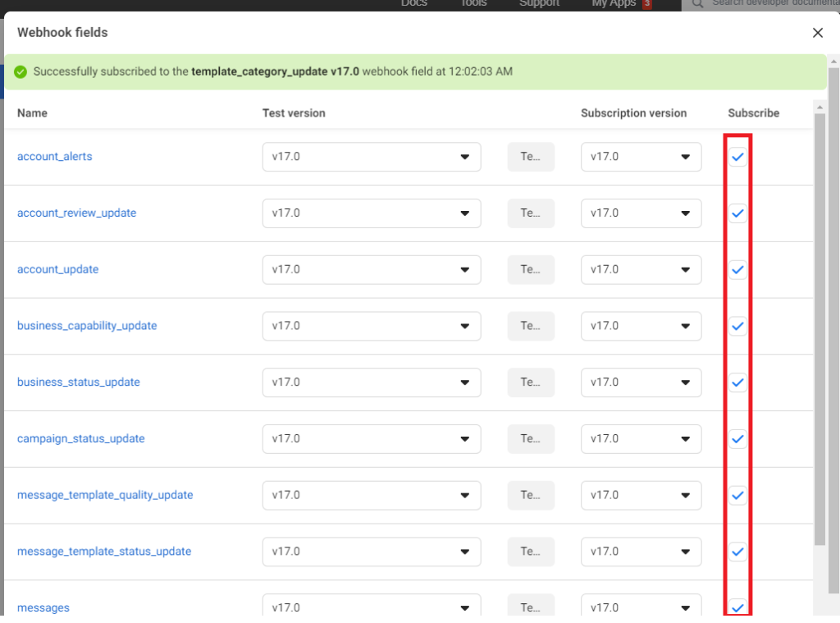Open Subscription version dropdown for account_update

641,270
